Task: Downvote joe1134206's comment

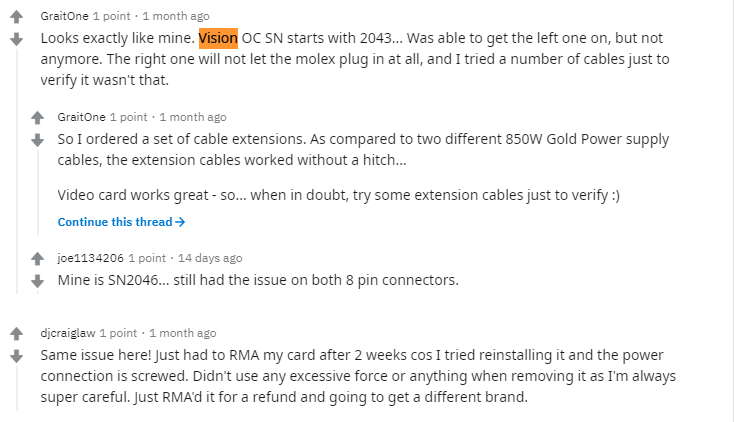Action: click(x=37, y=281)
